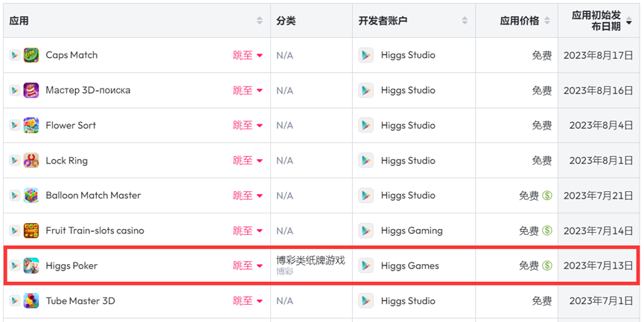Open the Lock Ring app icon
This screenshot has height=322, width=644.
(x=31, y=161)
